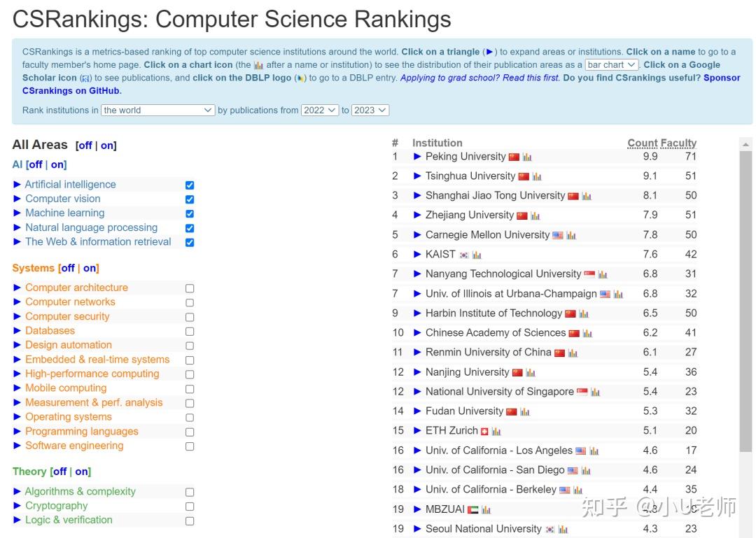Viewport: 756px width, 538px height.
Task: Open Shanghai Jiao Tong University chart icon
Action: (x=587, y=196)
